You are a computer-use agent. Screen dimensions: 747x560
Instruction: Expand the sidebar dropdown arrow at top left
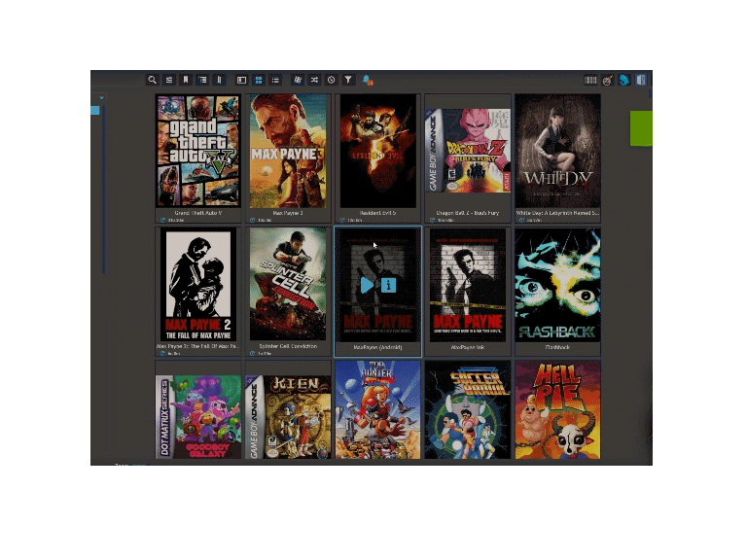click(x=101, y=98)
